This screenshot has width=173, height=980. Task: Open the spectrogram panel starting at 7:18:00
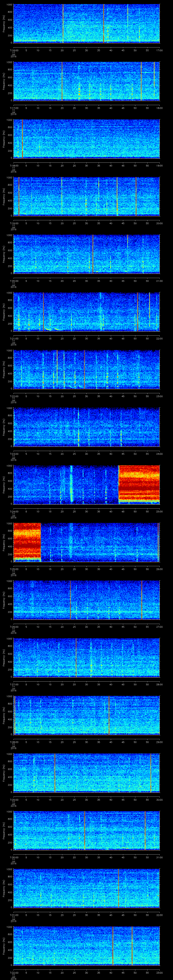click(87, 139)
